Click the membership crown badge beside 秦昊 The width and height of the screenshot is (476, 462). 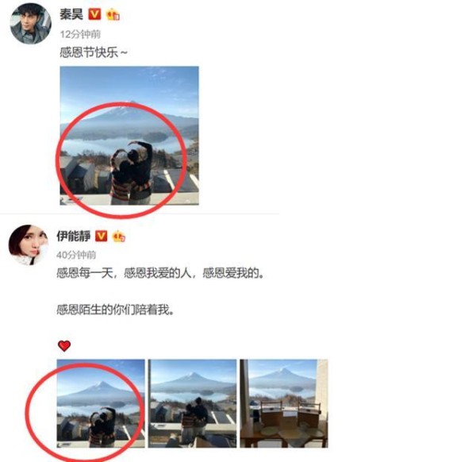click(x=113, y=14)
